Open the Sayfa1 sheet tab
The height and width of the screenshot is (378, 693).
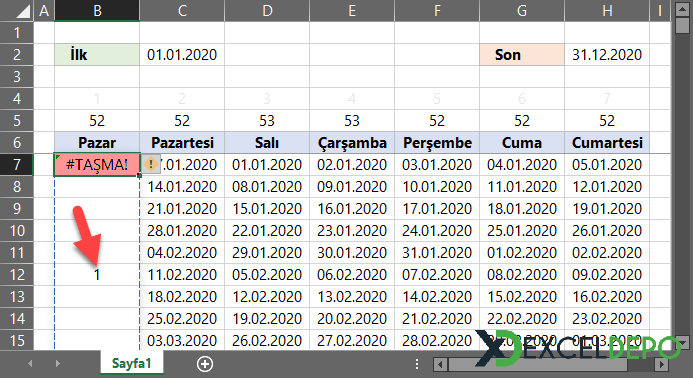(x=131, y=363)
